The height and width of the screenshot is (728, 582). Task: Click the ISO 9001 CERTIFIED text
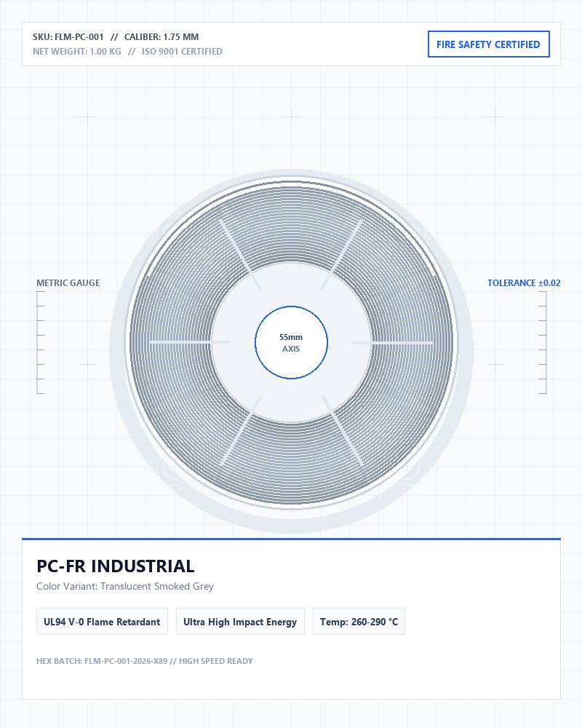(182, 52)
